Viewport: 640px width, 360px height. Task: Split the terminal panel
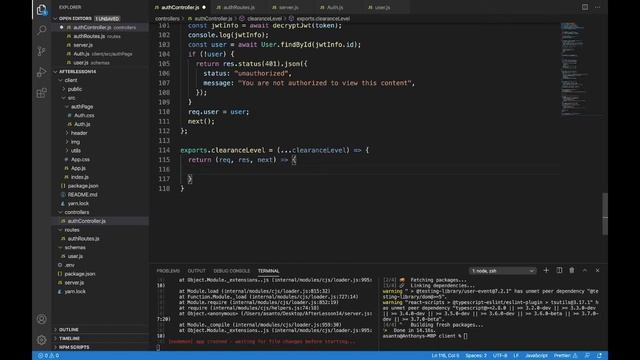[559, 270]
